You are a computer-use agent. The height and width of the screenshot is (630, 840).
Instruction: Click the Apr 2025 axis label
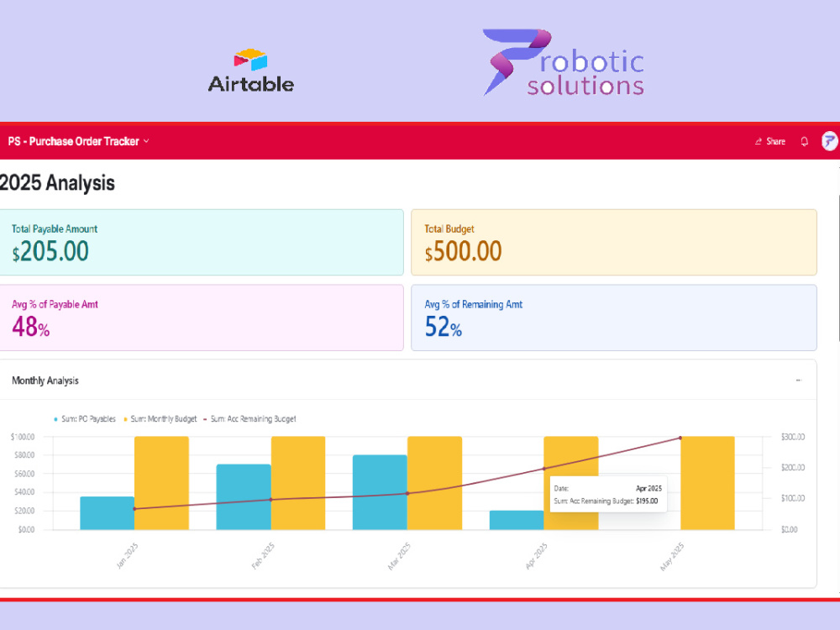(x=536, y=555)
